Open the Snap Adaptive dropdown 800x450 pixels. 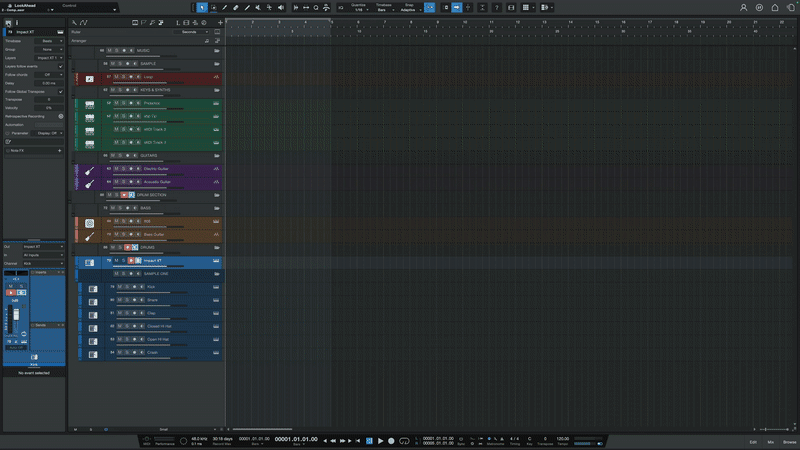410,10
